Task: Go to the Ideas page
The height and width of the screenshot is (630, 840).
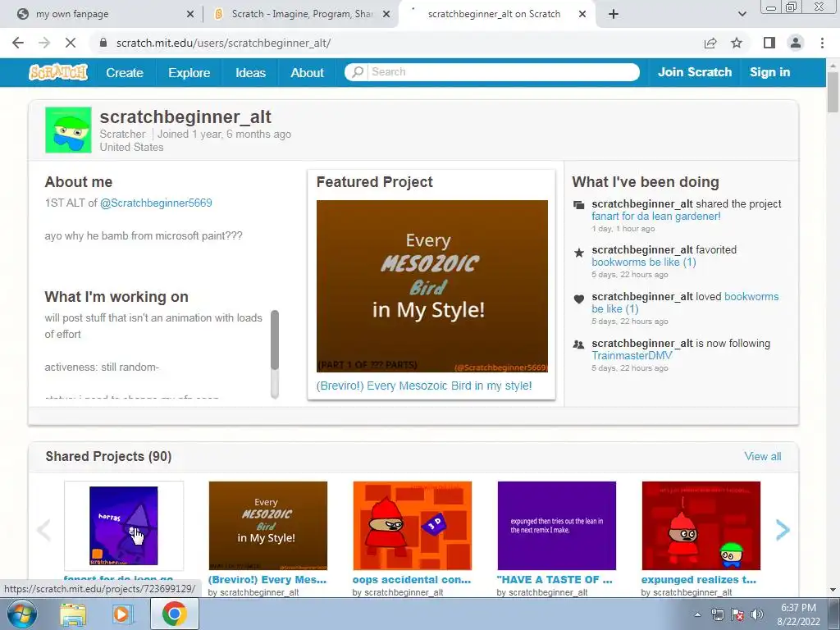Action: coord(250,73)
